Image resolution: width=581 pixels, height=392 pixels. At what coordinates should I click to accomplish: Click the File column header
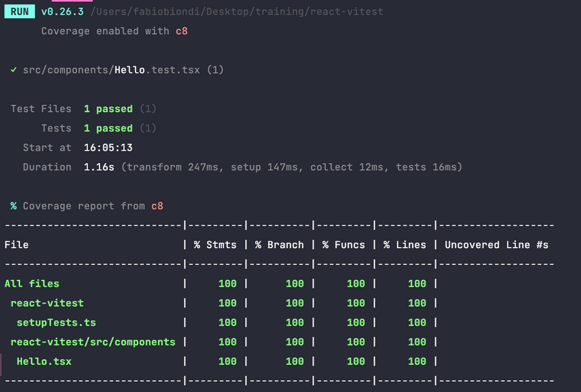click(x=17, y=245)
